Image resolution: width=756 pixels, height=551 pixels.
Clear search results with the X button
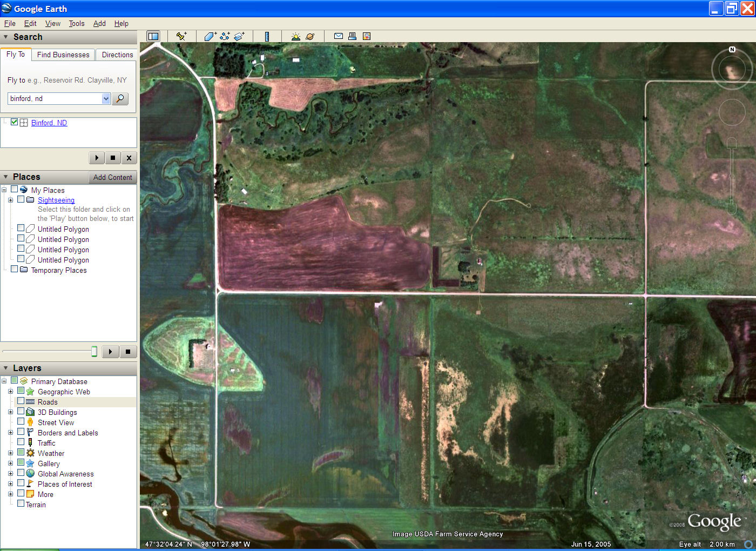(x=129, y=158)
